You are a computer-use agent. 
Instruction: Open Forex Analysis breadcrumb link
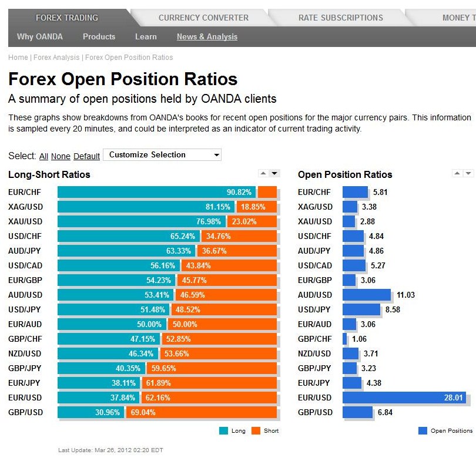click(56, 58)
